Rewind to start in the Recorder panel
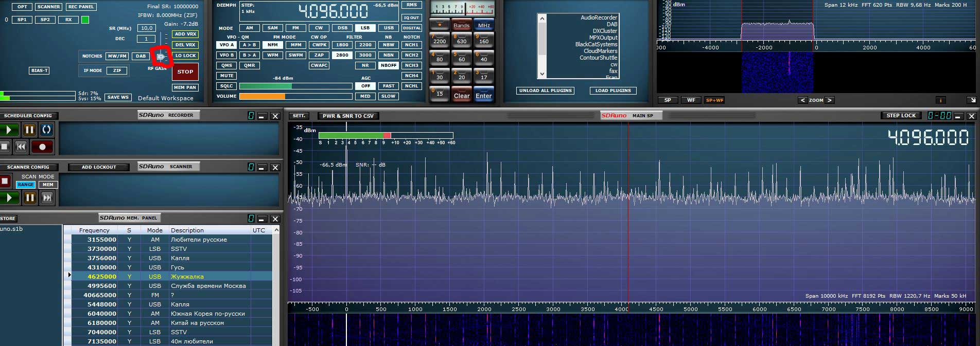 [21, 147]
